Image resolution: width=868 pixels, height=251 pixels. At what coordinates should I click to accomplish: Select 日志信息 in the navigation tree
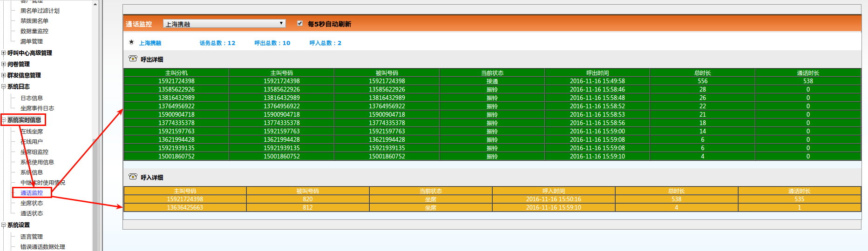click(32, 98)
